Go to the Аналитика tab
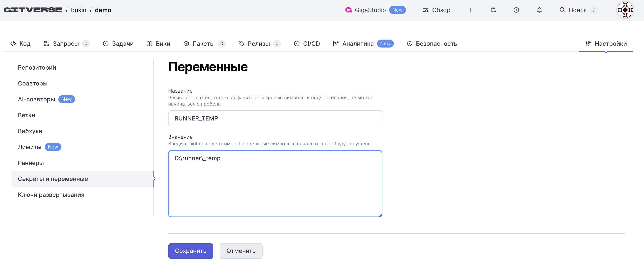Screen dimensions: 644x268 (358, 44)
